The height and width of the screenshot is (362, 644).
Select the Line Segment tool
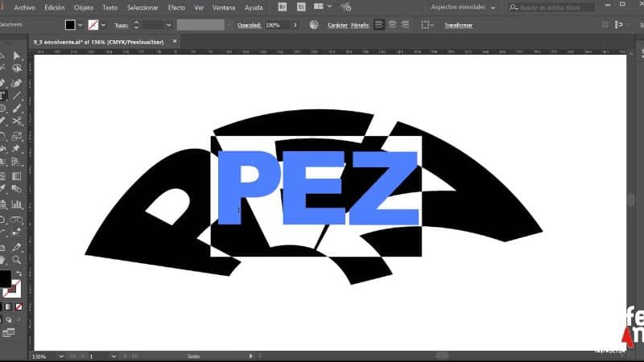coord(16,96)
